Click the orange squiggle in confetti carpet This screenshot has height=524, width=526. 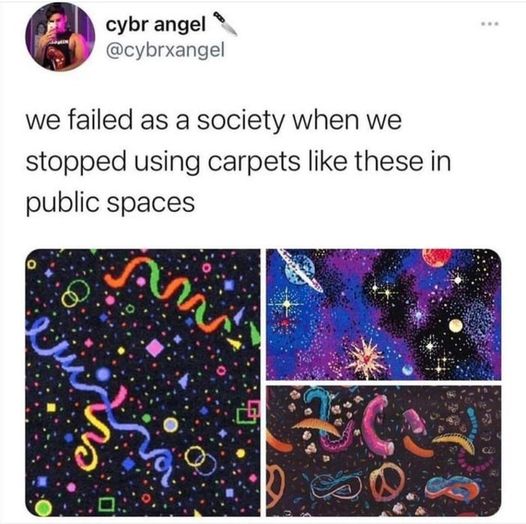click(126, 270)
